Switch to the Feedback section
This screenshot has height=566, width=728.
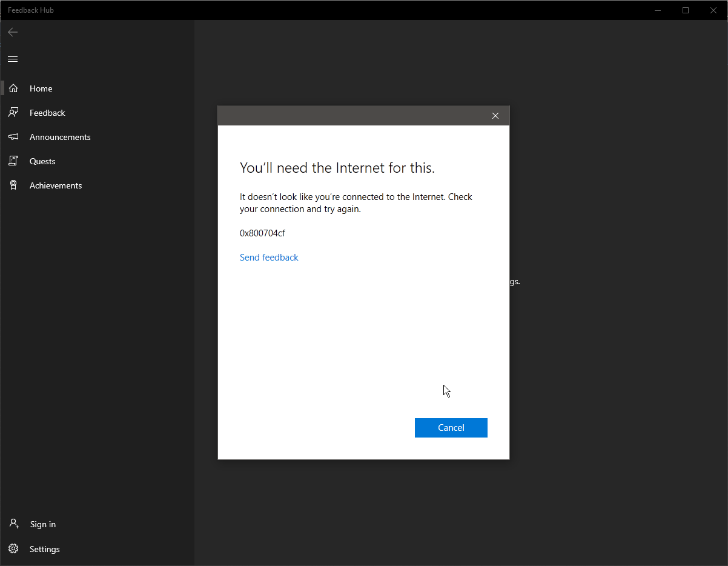click(48, 113)
